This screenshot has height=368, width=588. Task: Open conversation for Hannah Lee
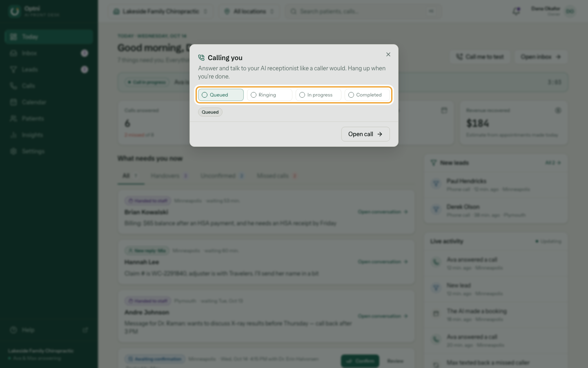[x=383, y=262]
